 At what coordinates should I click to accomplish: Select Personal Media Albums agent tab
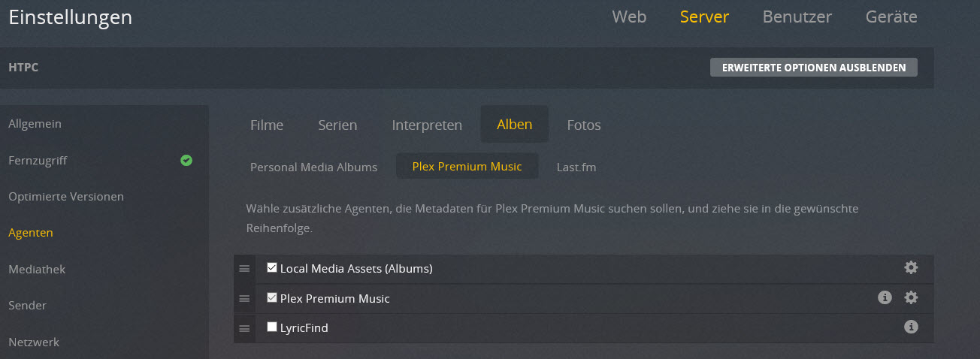click(x=313, y=167)
